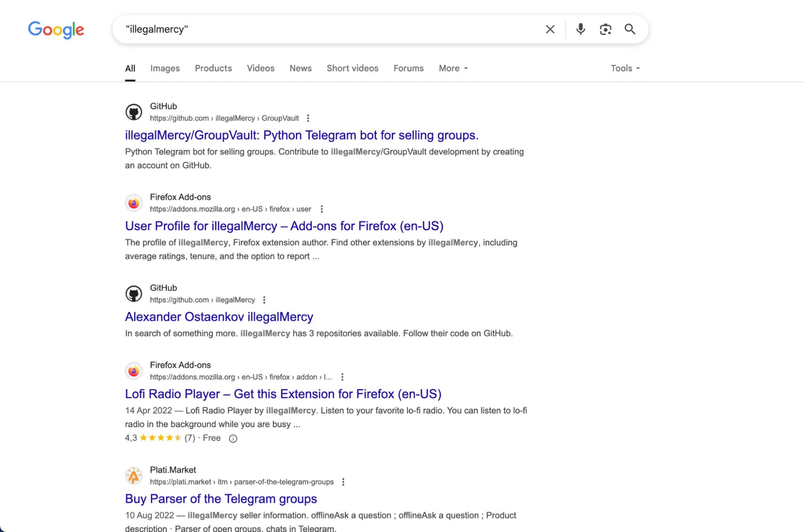This screenshot has height=532, width=803.
Task: Open the Short videos tab
Action: pos(352,68)
